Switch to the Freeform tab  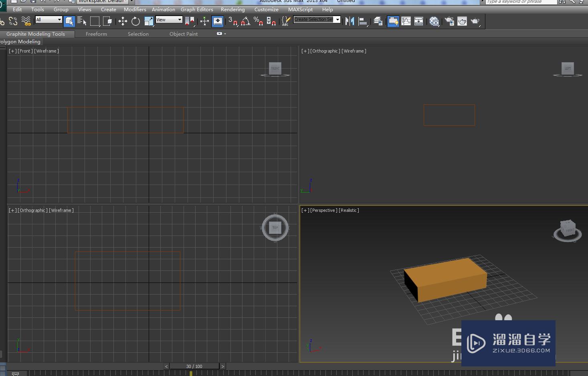tap(96, 34)
